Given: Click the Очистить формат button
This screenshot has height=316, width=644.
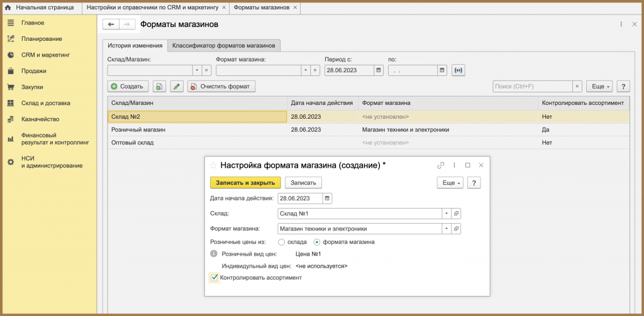Looking at the screenshot, I should coord(221,86).
